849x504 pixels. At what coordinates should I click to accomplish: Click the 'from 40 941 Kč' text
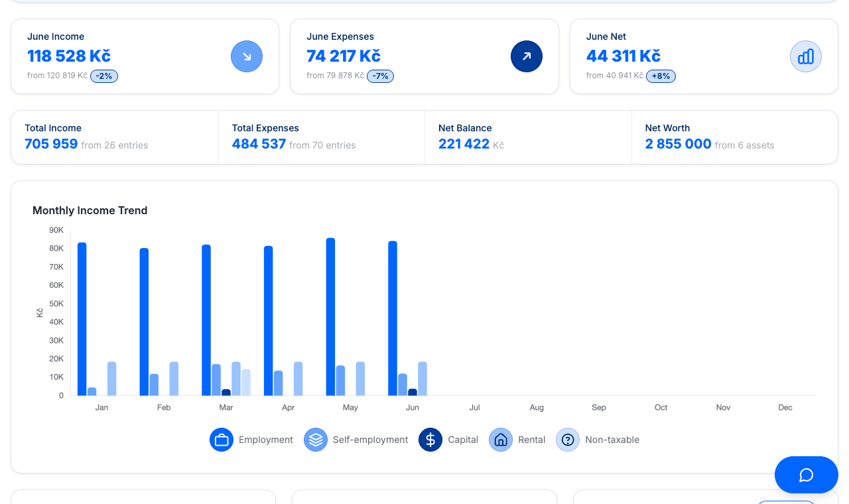[615, 76]
